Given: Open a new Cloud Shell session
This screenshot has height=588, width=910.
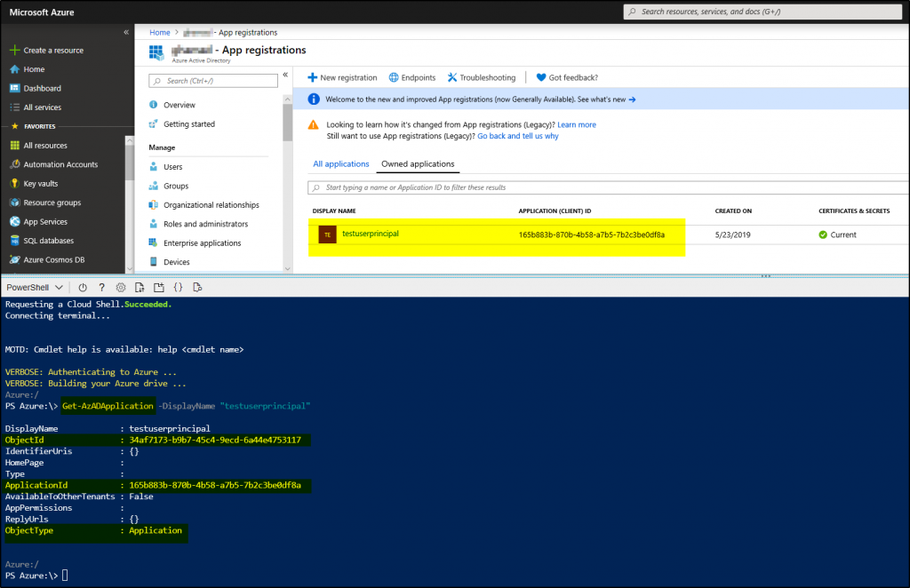Looking at the screenshot, I should point(158,287).
